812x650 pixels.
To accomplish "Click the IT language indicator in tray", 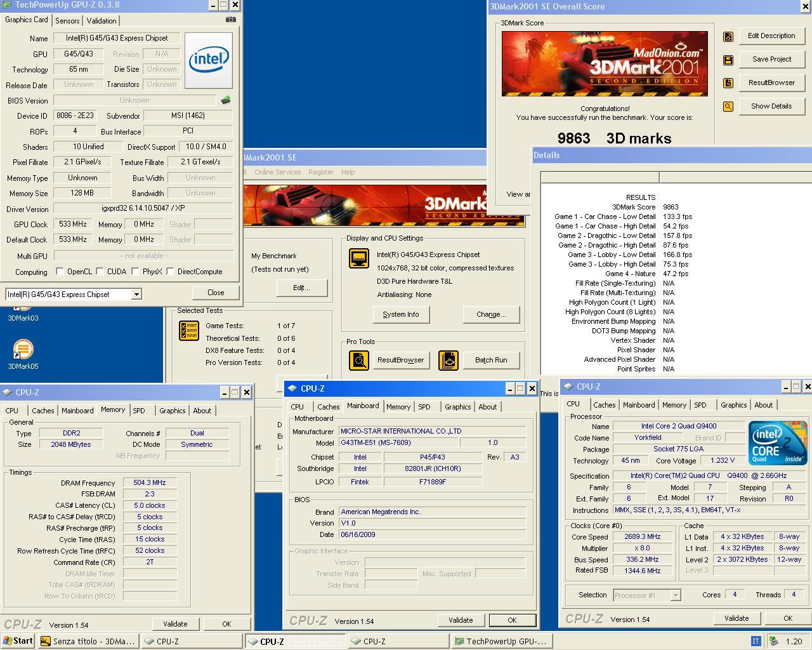I will pos(756,641).
